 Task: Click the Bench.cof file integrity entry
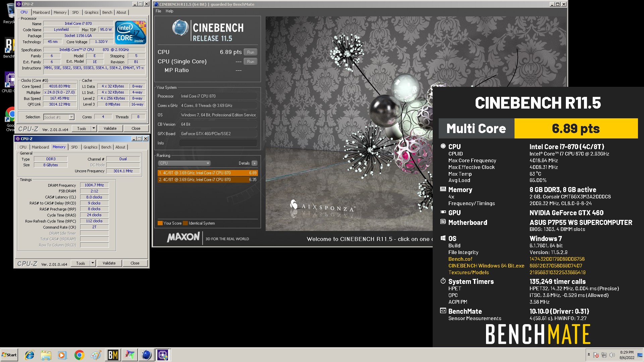460,259
